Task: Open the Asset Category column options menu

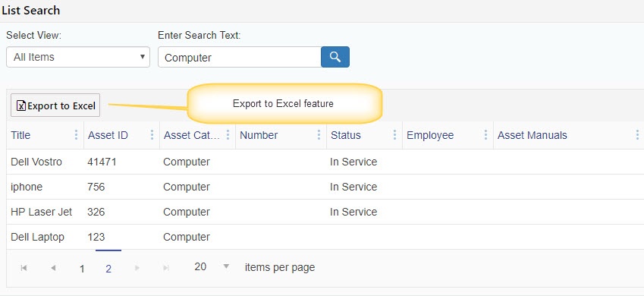Action: point(228,135)
